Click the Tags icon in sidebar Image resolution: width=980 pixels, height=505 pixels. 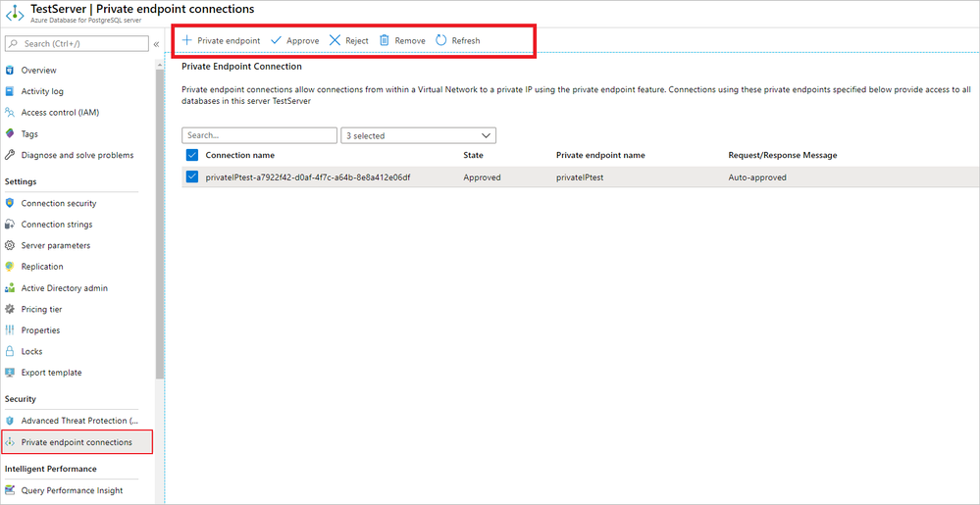10,133
